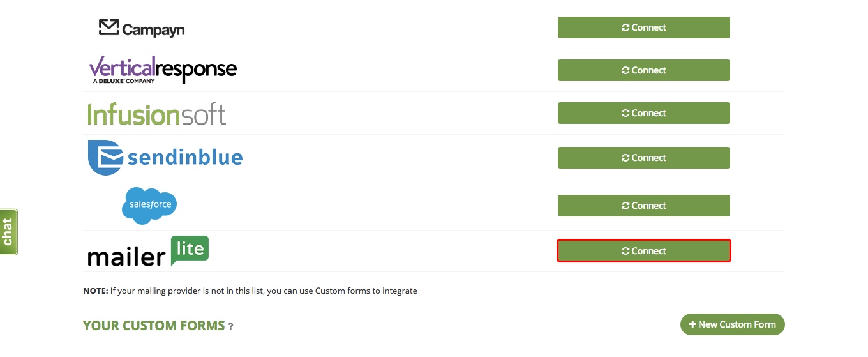Click the Infusionsoft logo
868x357 pixels.
pyautogui.click(x=156, y=114)
